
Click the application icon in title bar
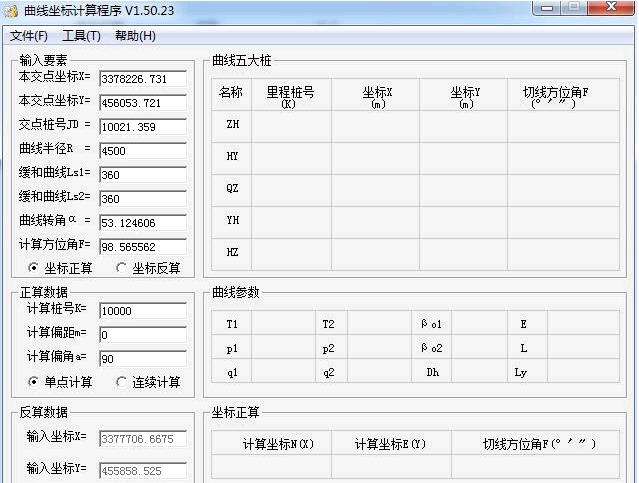point(11,11)
